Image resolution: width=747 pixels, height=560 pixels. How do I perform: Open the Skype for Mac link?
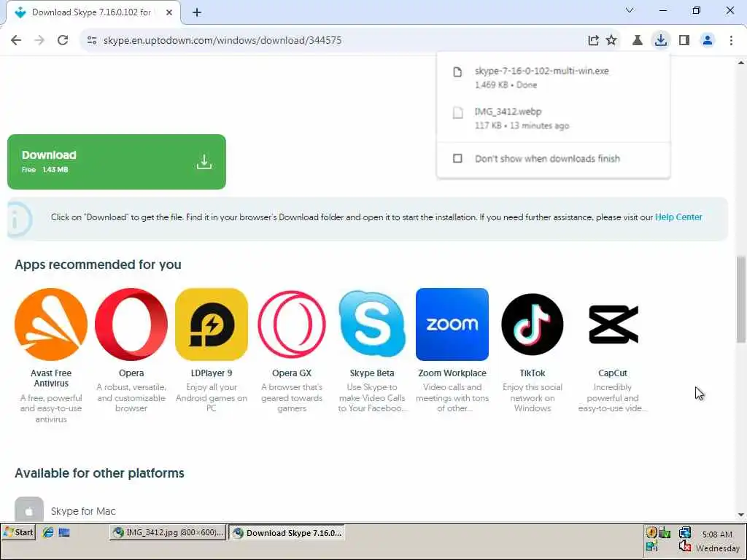point(83,511)
